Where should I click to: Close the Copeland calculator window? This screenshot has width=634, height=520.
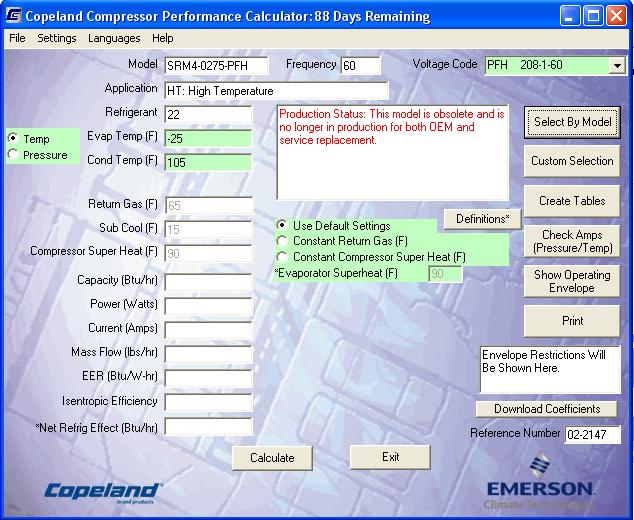point(617,16)
